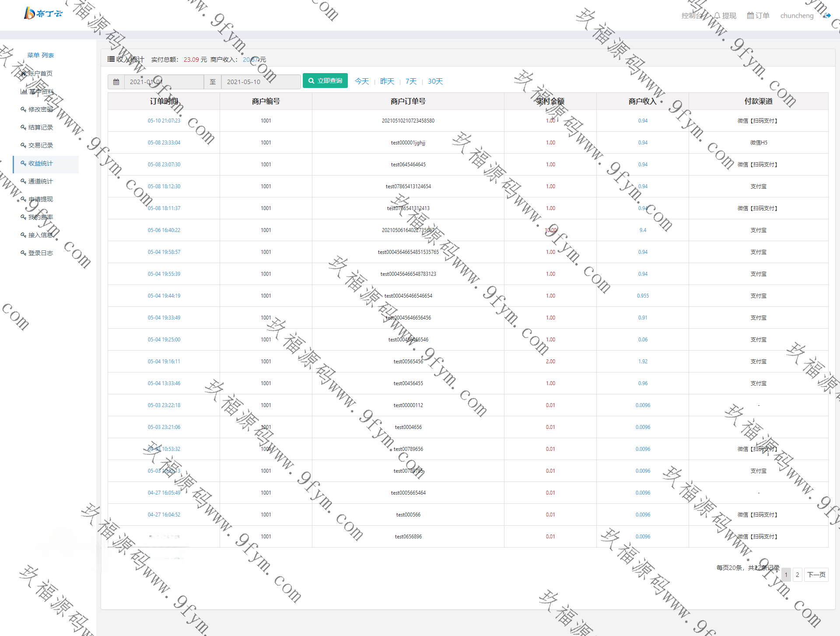This screenshot has height=636, width=840.
Task: Click the start date field 2021-01-01
Action: [x=164, y=82]
